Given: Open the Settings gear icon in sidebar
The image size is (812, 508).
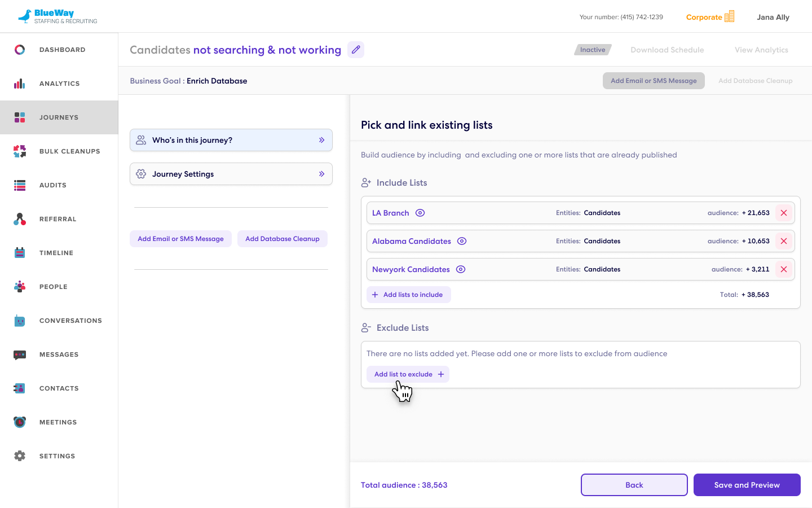Looking at the screenshot, I should tap(20, 456).
